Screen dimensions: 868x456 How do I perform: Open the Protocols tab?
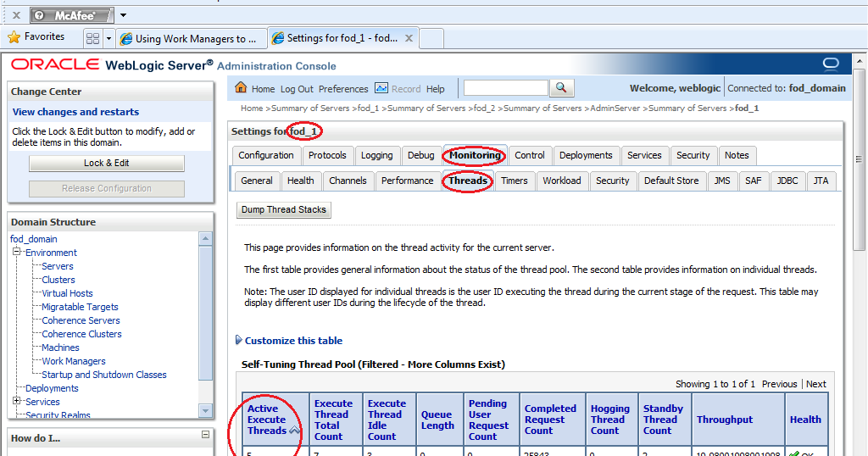coord(327,155)
